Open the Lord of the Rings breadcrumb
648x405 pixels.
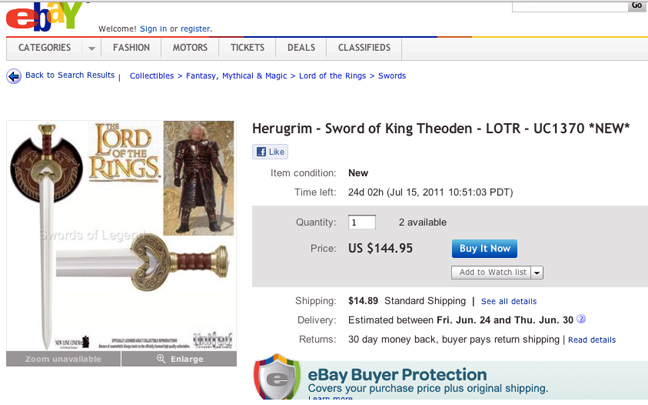(331, 76)
